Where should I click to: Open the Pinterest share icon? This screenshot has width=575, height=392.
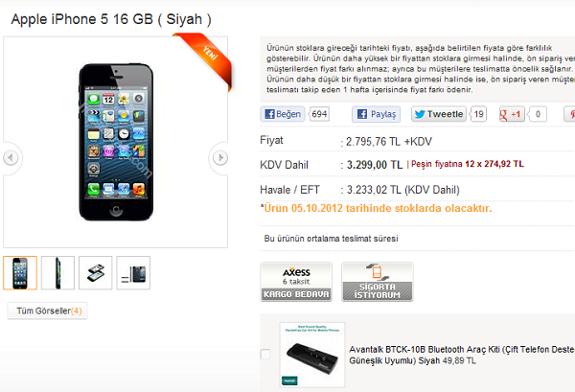pos(569,114)
